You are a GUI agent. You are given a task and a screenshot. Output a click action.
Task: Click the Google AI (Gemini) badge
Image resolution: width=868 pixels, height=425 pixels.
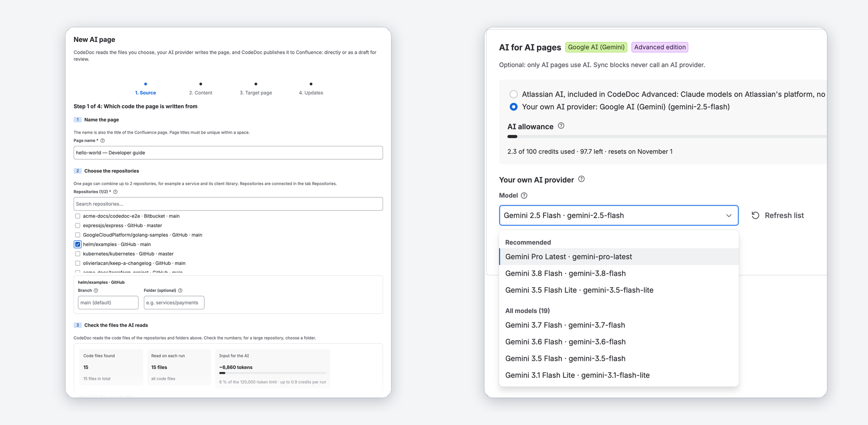(596, 47)
